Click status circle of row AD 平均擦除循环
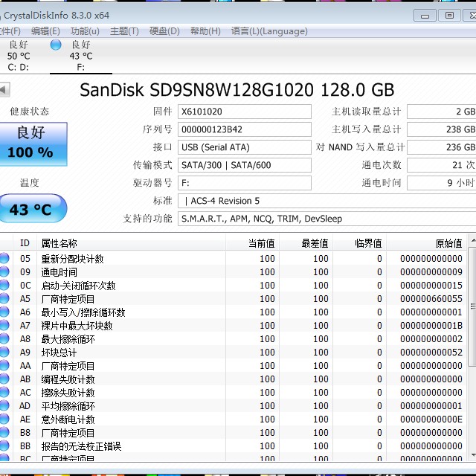Screen dimensions: 476x476 point(4,405)
